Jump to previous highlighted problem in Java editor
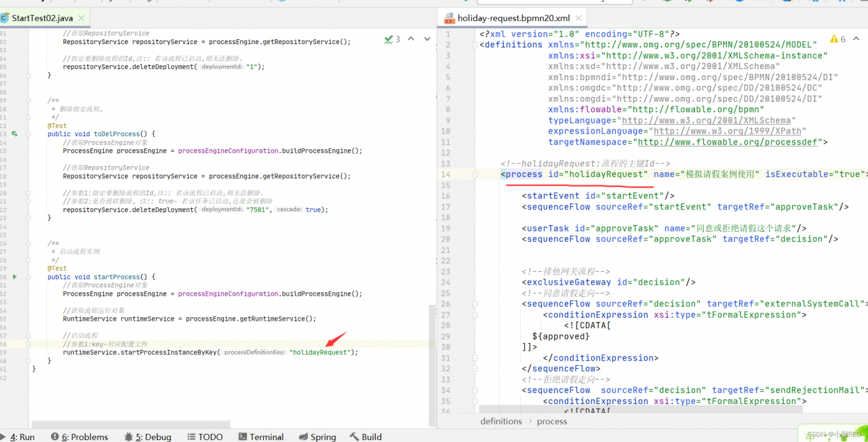The height and width of the screenshot is (442, 868). 411,39
